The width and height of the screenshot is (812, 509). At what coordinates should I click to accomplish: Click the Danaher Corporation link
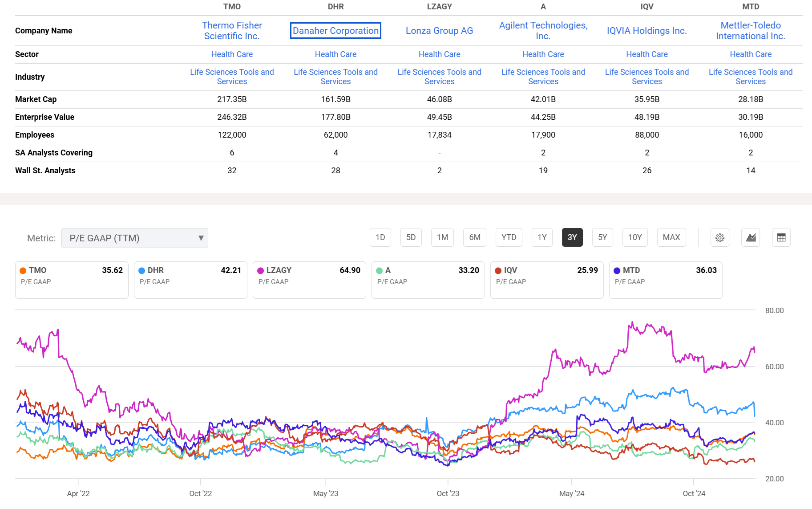pos(335,30)
